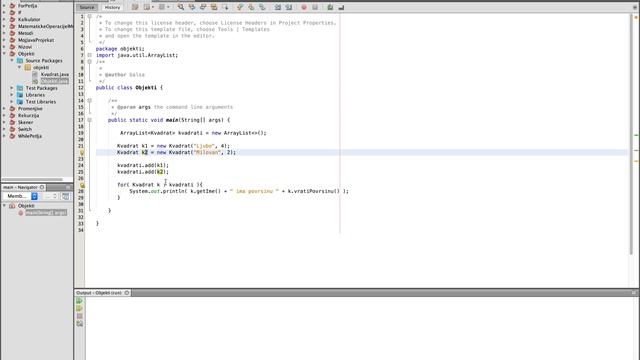Click Find Previous Occurrence icon
The height and width of the screenshot is (360, 640).
click(192, 7)
